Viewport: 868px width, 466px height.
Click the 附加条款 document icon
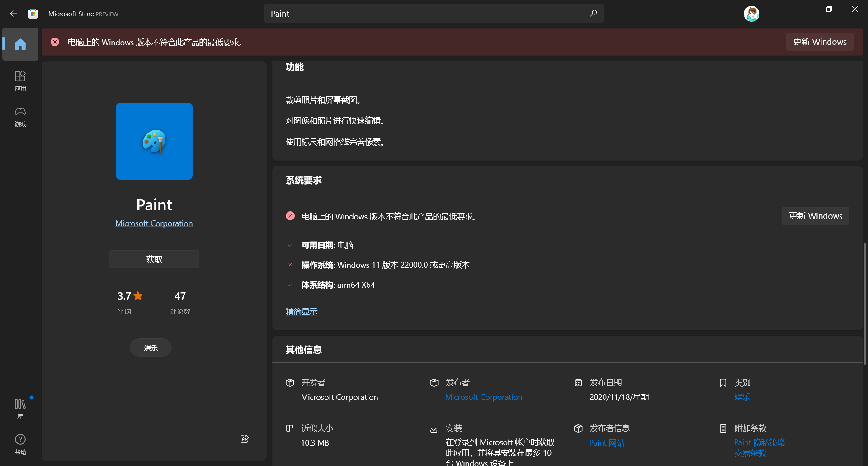tap(723, 428)
